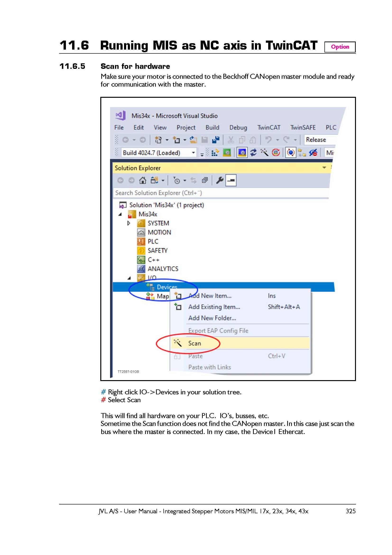Image resolution: width=392 pixels, height=555 pixels.
Task: Click the Sync with Active Document icon
Action: pos(194,180)
